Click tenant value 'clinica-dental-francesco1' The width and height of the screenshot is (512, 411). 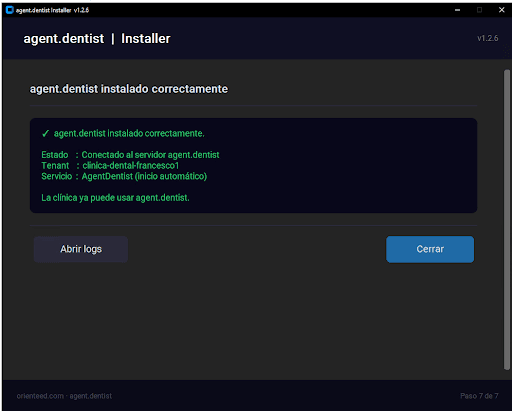(x=131, y=165)
